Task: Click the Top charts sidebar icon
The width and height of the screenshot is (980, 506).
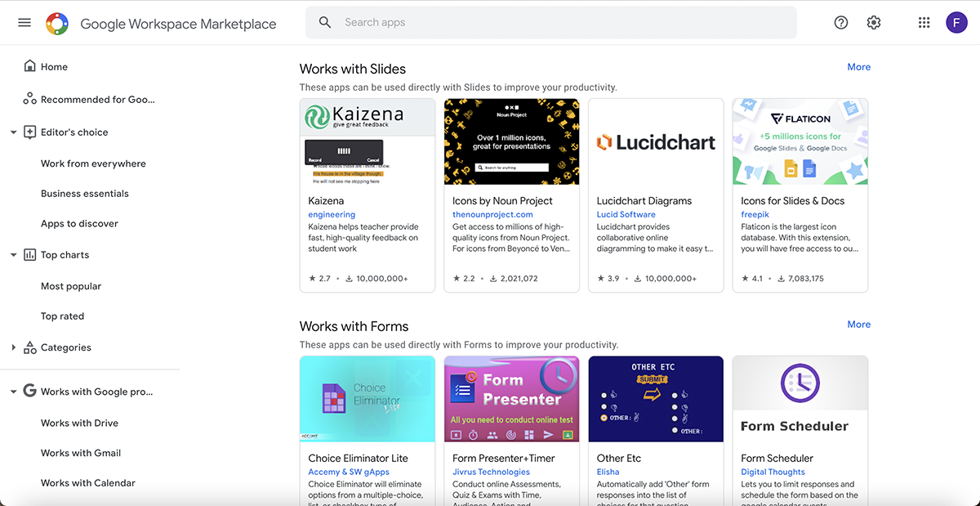Action: pos(29,254)
